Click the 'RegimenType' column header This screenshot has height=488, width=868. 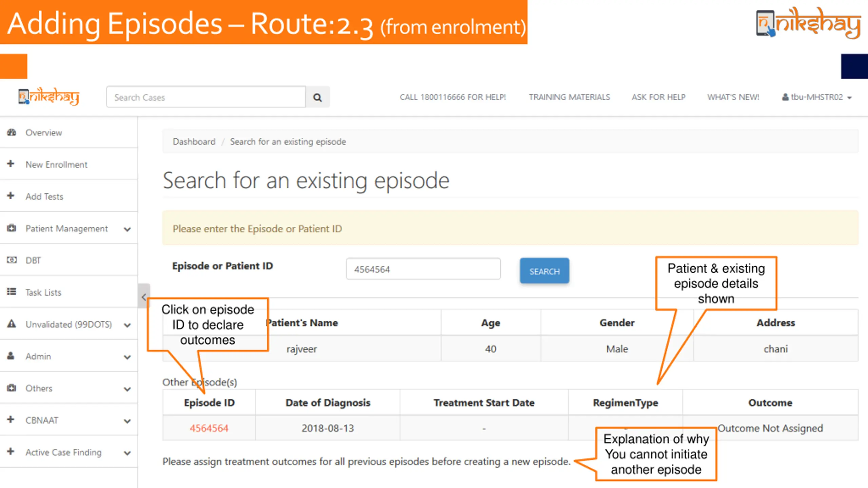point(626,403)
